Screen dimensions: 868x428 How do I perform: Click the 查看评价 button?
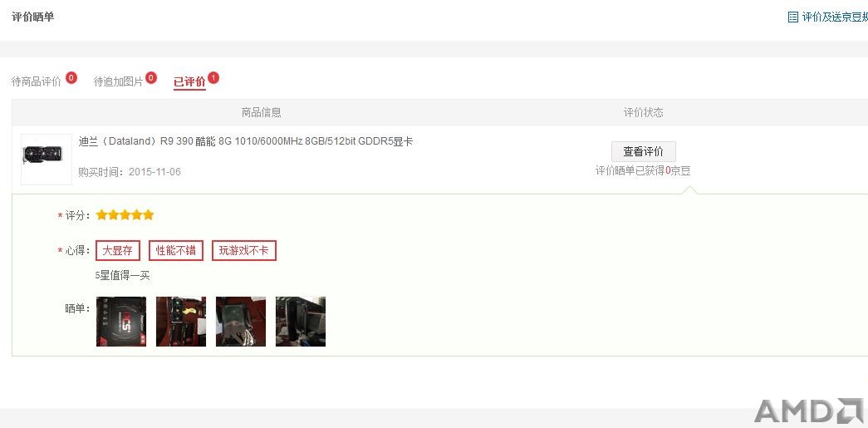(x=643, y=151)
